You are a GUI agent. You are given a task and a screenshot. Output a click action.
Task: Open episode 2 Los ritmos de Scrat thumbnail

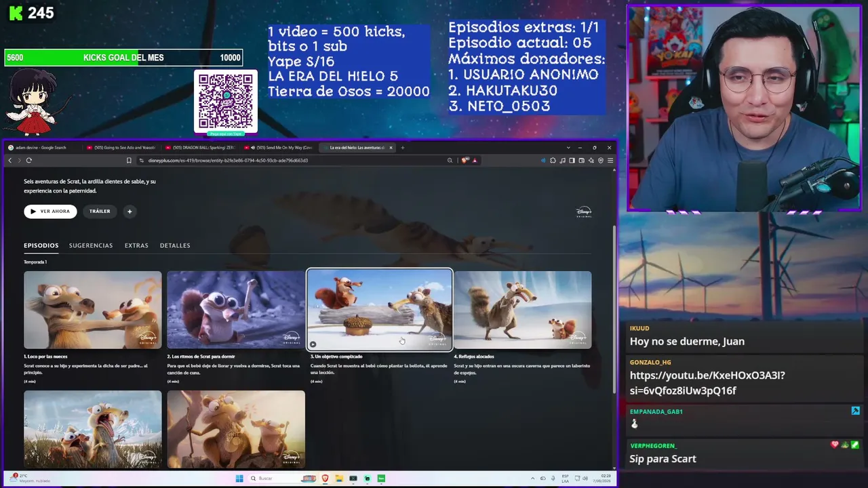pyautogui.click(x=236, y=310)
